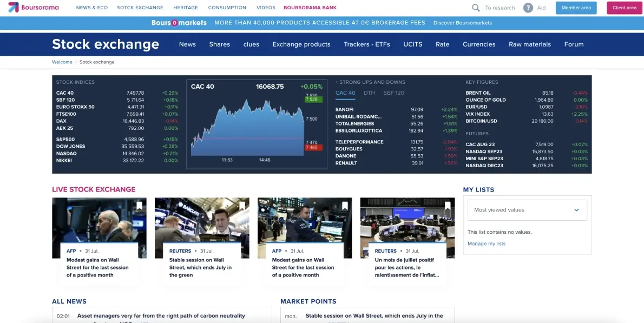Viewport: 644px width, 323px height.
Task: Click BRENT OIL key figure
Action: point(527,93)
